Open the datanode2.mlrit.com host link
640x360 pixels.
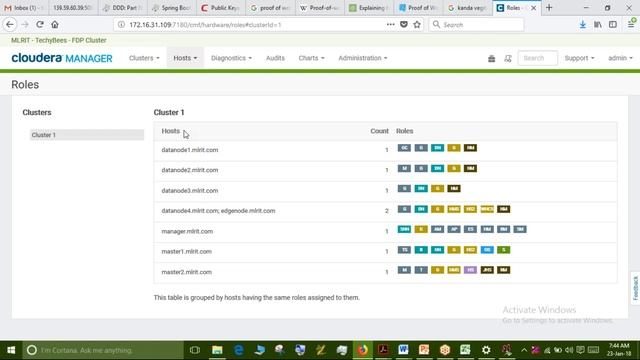[190, 170]
